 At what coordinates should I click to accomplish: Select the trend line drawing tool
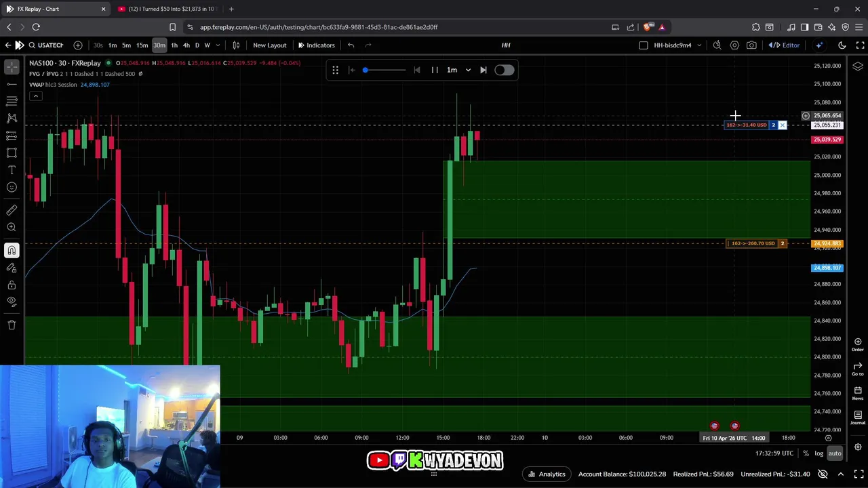(x=12, y=84)
